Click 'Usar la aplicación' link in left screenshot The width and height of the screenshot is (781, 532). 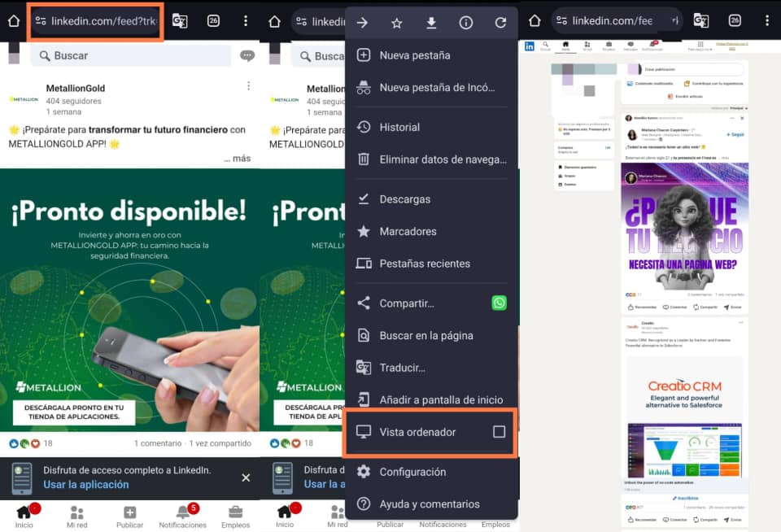[x=85, y=484]
